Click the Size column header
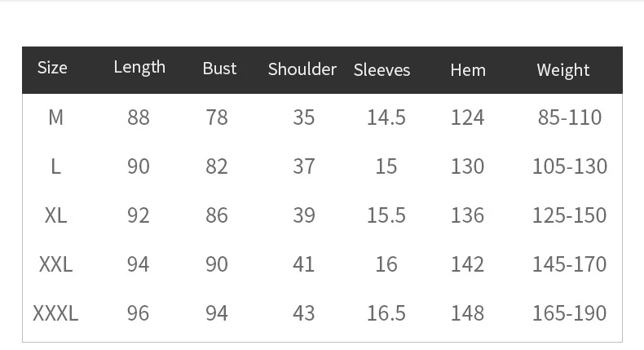 coord(52,69)
